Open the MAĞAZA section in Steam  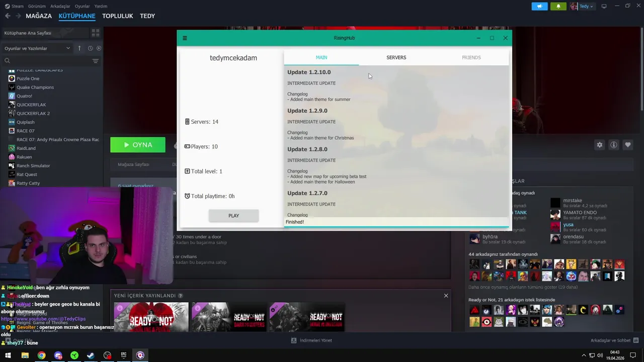click(x=39, y=16)
